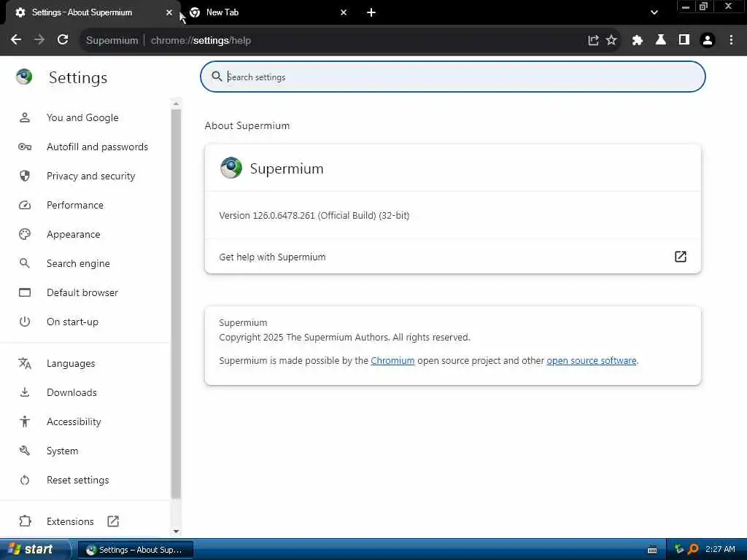
Task: Select On start-up settings
Action: tap(72, 322)
